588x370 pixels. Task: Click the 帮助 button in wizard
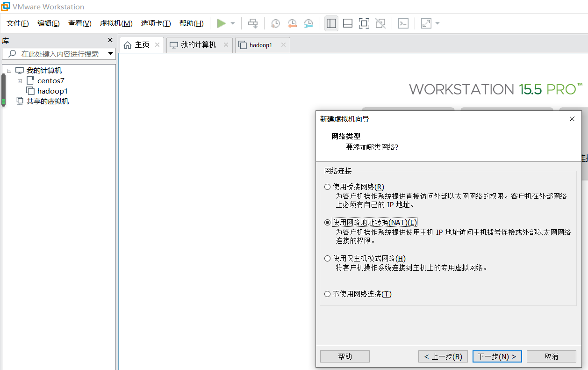[345, 356]
